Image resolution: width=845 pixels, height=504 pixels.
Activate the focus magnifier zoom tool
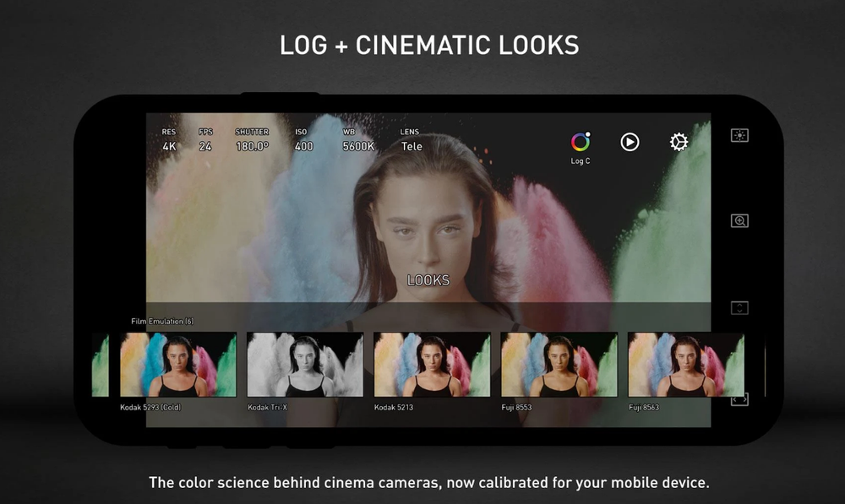[x=739, y=220]
